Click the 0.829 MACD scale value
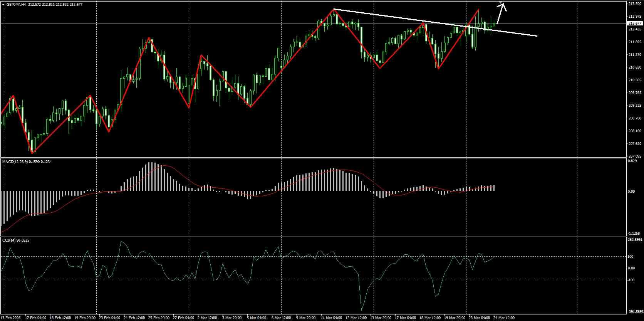Screen dimensions: 644x321 point(632,161)
